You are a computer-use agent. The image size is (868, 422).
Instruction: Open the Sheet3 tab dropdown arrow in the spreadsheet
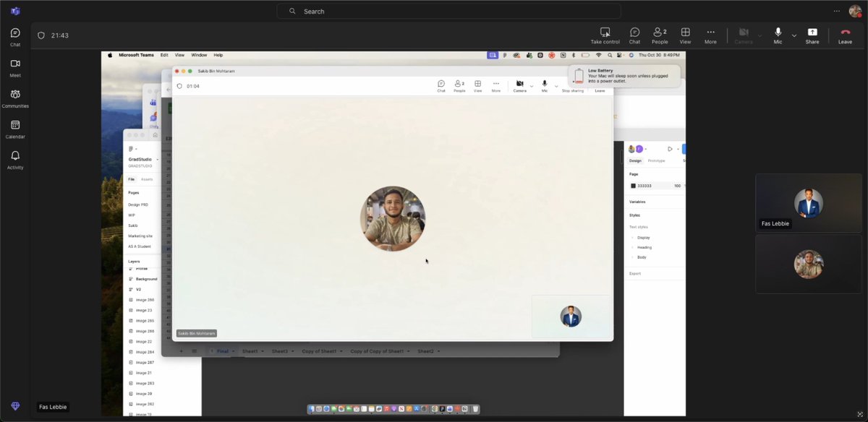pos(292,351)
